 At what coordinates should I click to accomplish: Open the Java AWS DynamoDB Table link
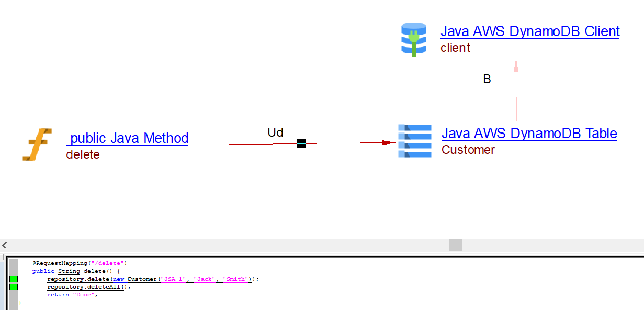(529, 133)
